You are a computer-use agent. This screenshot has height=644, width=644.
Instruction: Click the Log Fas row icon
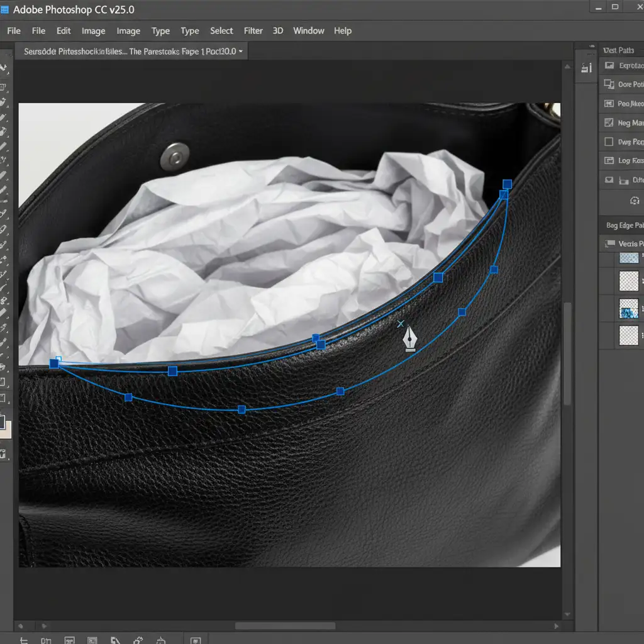coord(609,161)
